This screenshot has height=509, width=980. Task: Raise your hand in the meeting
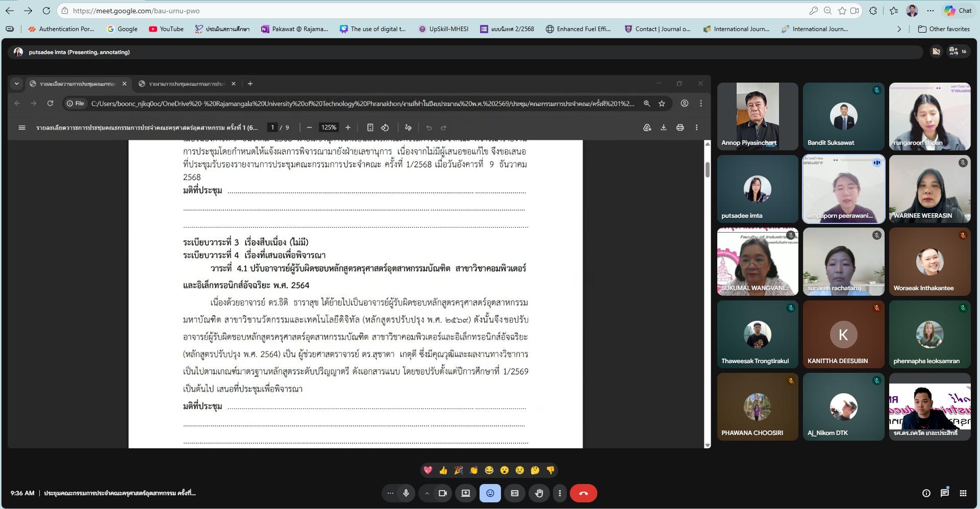(539, 493)
